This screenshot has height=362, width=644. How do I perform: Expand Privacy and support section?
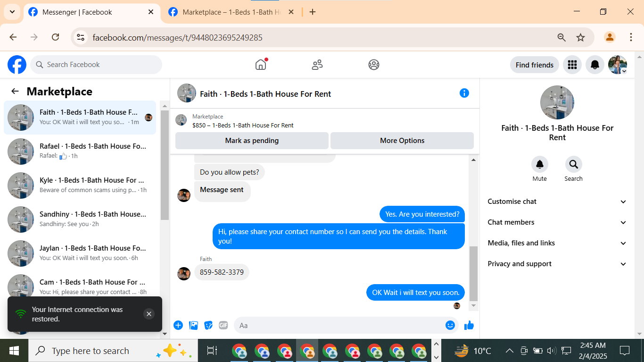point(557,264)
